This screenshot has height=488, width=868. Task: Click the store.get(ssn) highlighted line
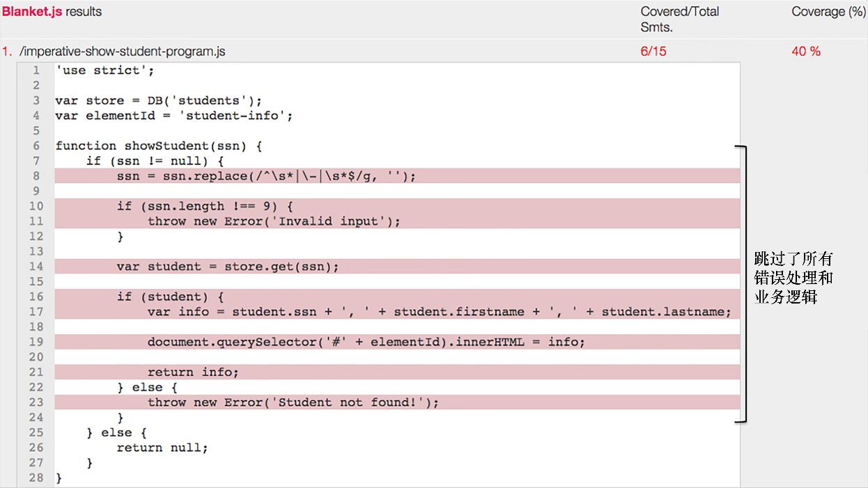tap(228, 267)
